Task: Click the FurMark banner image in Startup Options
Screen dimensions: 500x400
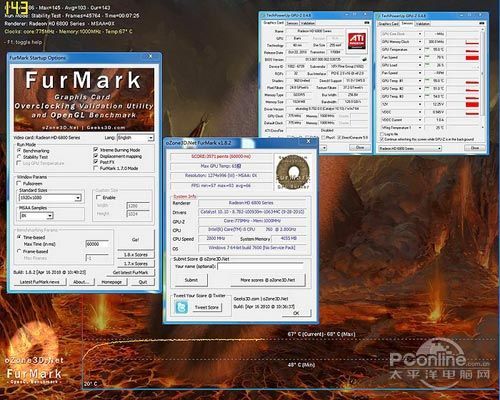Action: pyautogui.click(x=84, y=100)
